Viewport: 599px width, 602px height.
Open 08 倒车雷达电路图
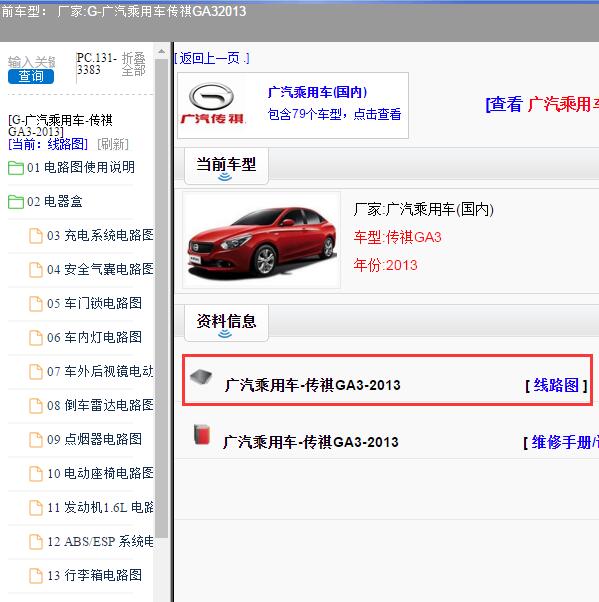(100, 405)
